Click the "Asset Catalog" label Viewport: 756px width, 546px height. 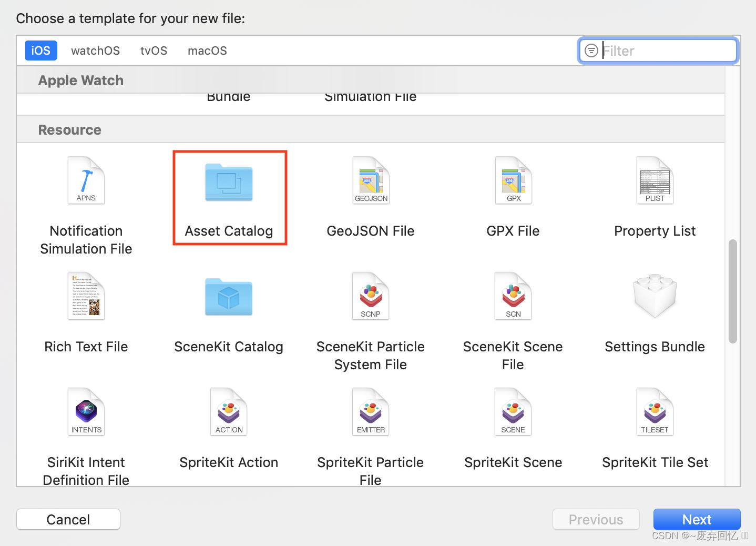point(229,231)
